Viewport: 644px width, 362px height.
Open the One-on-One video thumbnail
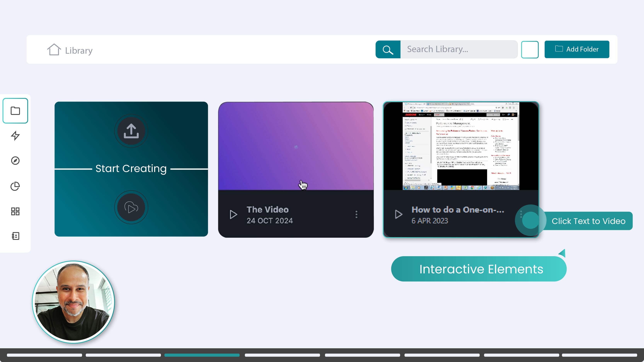point(461,146)
